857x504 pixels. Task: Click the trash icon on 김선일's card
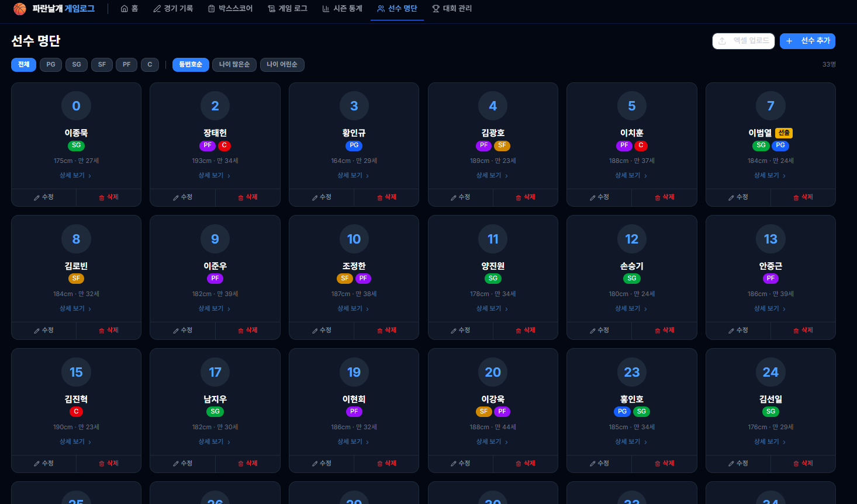tap(796, 464)
